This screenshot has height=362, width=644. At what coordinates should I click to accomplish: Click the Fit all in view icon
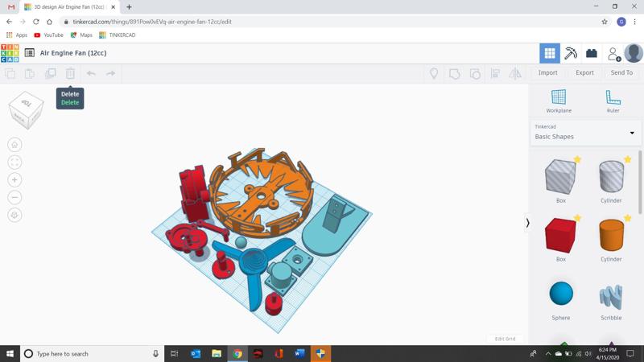click(x=14, y=162)
